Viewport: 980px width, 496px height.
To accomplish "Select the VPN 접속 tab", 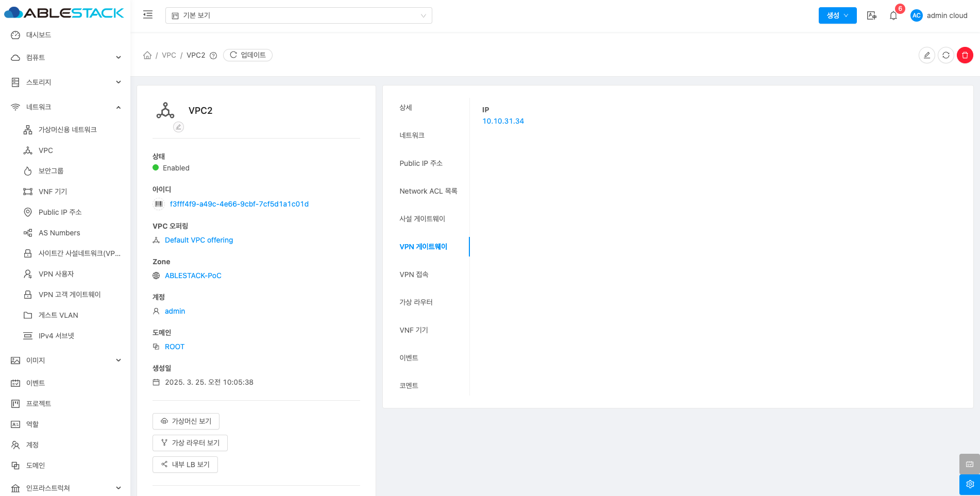I will (414, 275).
